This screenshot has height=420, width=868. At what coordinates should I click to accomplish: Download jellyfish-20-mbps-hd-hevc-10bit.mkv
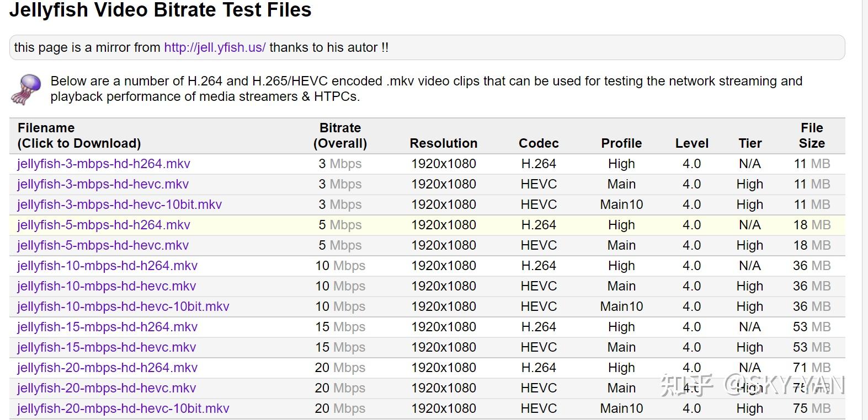click(x=123, y=409)
